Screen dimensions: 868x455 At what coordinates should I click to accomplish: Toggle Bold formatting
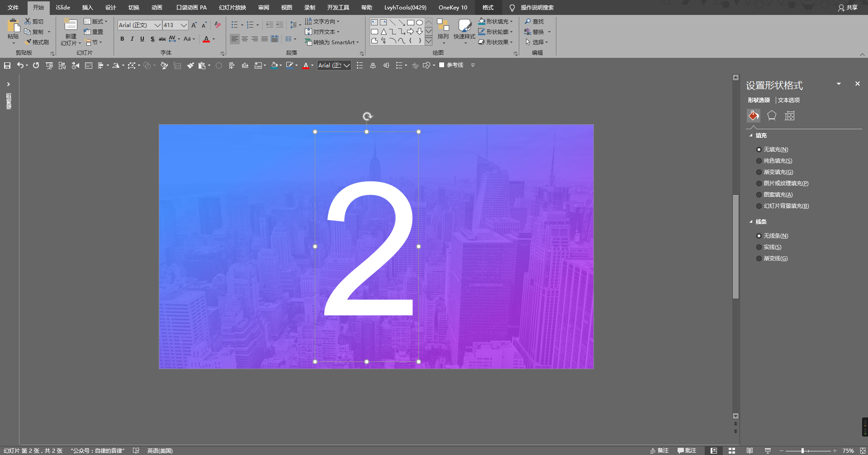(122, 39)
